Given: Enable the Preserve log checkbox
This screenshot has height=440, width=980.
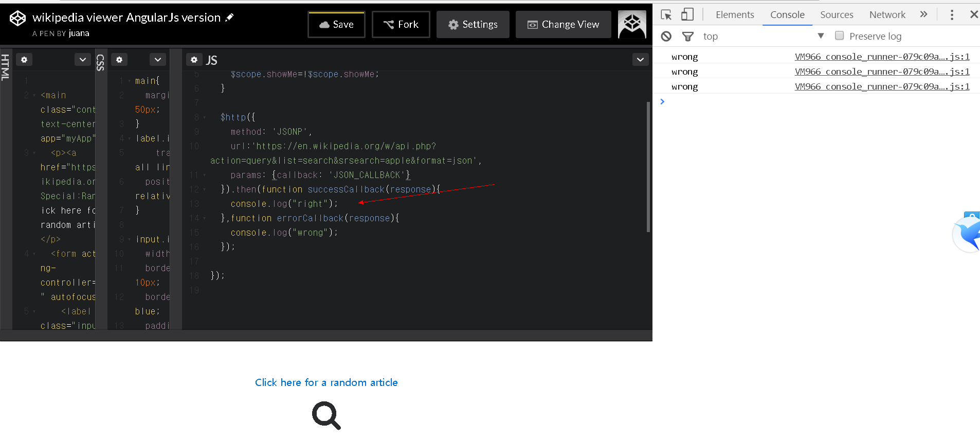Looking at the screenshot, I should click(x=839, y=36).
